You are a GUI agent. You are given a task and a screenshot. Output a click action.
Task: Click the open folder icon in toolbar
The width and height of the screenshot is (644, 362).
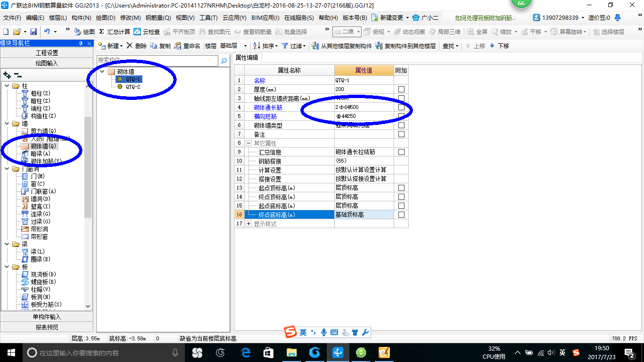point(17,32)
